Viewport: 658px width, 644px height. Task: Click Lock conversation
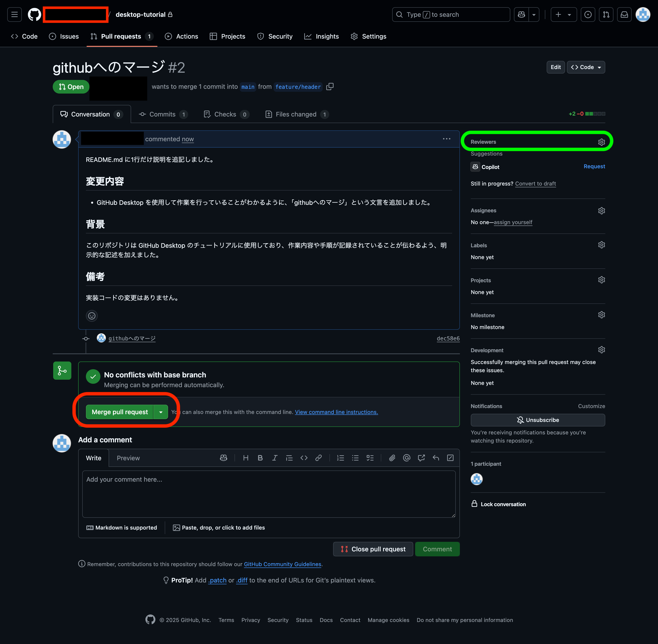498,504
